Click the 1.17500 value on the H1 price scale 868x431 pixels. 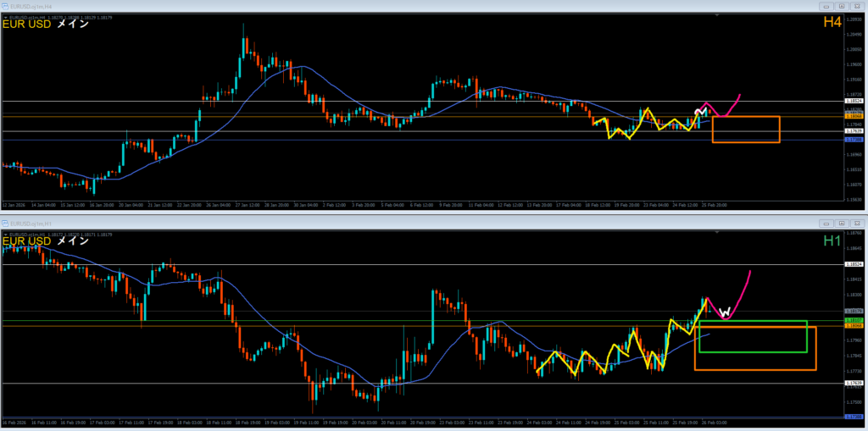click(x=853, y=401)
